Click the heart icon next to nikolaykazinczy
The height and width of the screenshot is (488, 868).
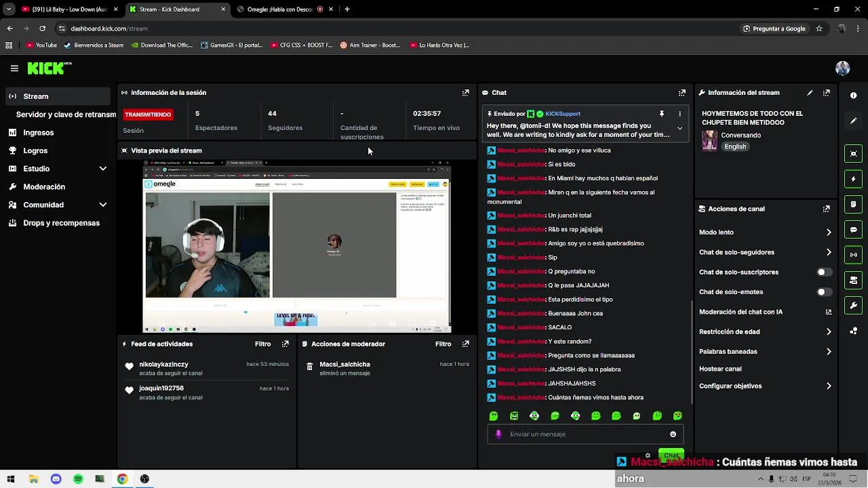pyautogui.click(x=129, y=367)
